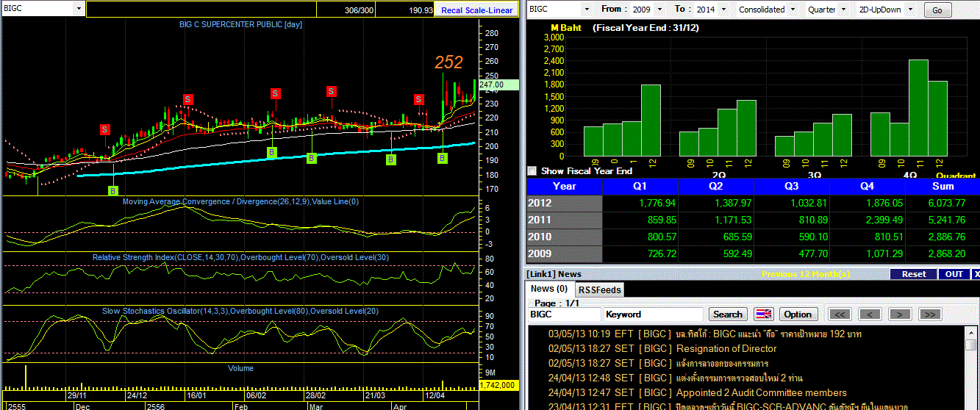Open news Appointed 2 Audit Committee members

[762, 392]
